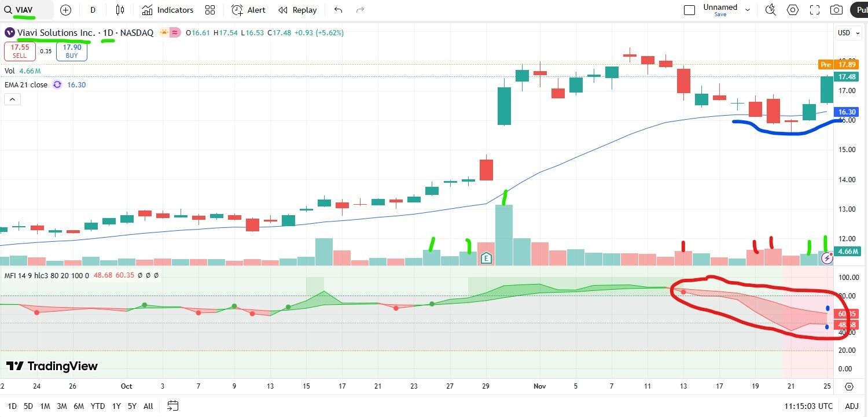Start bar Replay mode
The image size is (868, 417).
coord(297,10)
